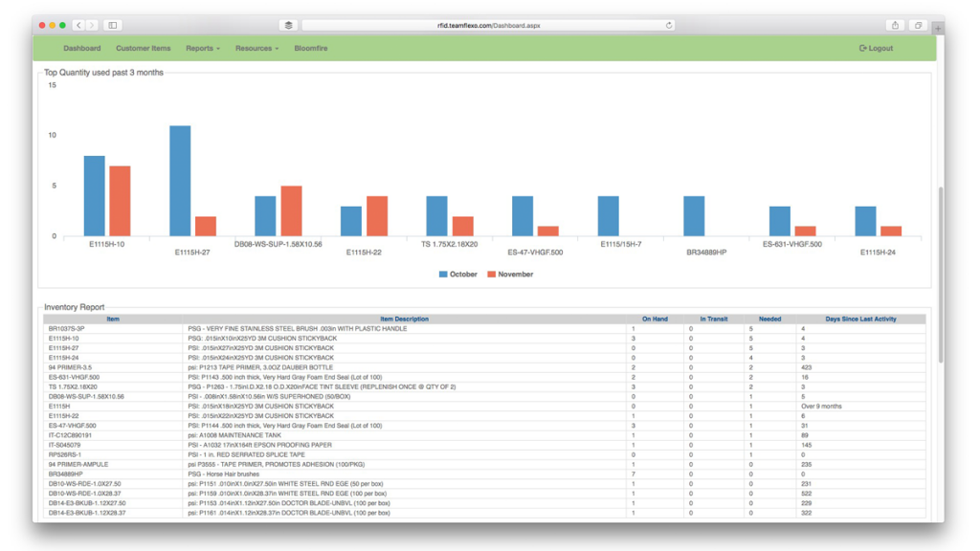Go forward with the Safari forward arrow
The height and width of the screenshot is (551, 980).
(92, 25)
